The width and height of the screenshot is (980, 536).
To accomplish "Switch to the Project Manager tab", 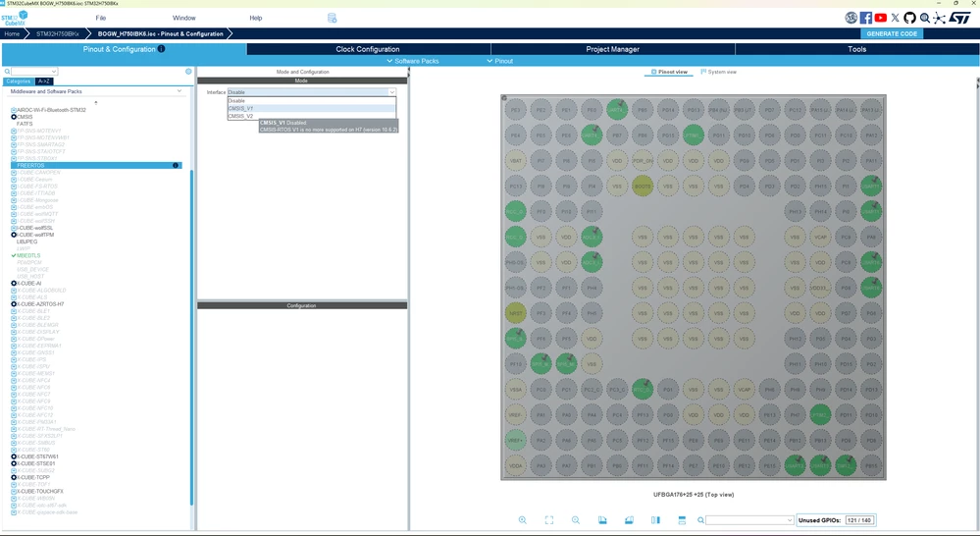I will point(612,49).
